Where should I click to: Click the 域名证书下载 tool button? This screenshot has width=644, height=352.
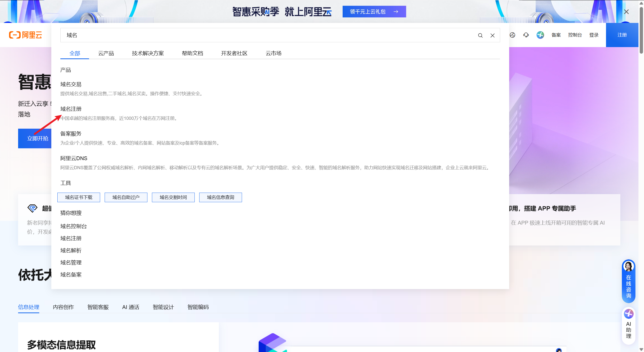[79, 197]
